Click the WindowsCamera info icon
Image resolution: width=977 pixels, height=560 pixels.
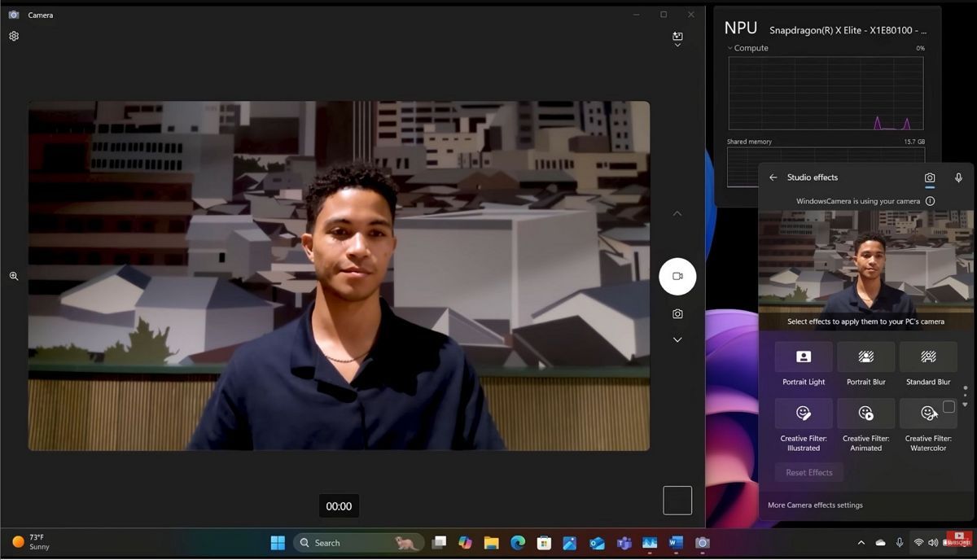pos(930,201)
